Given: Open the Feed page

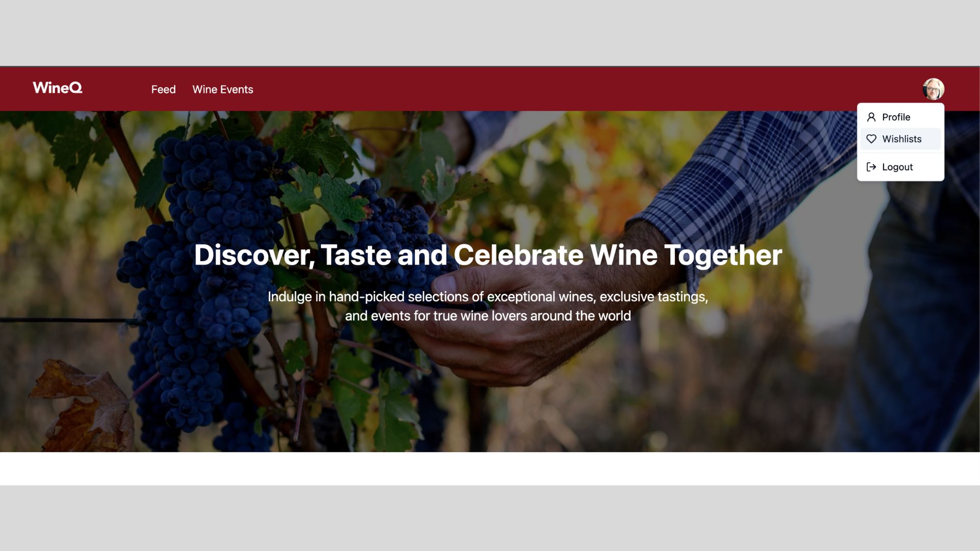Looking at the screenshot, I should coord(163,89).
